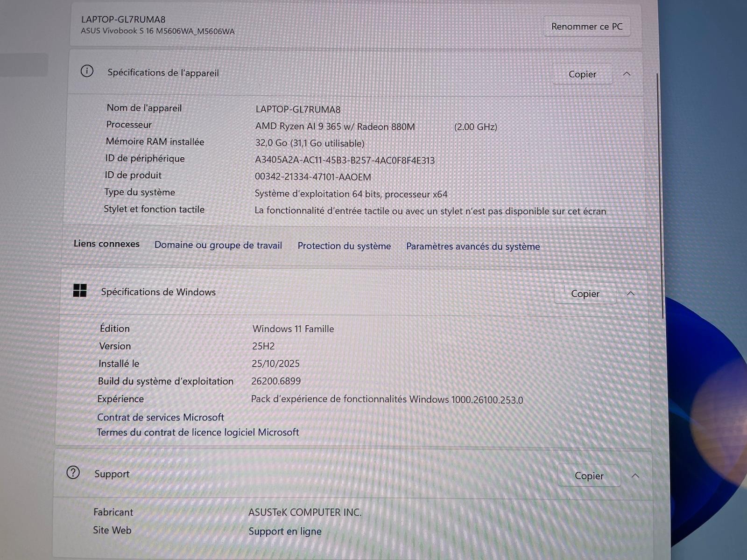Select the top LAPTOP-GL7RUMA8 header name
Image resolution: width=747 pixels, height=560 pixels.
click(x=123, y=20)
